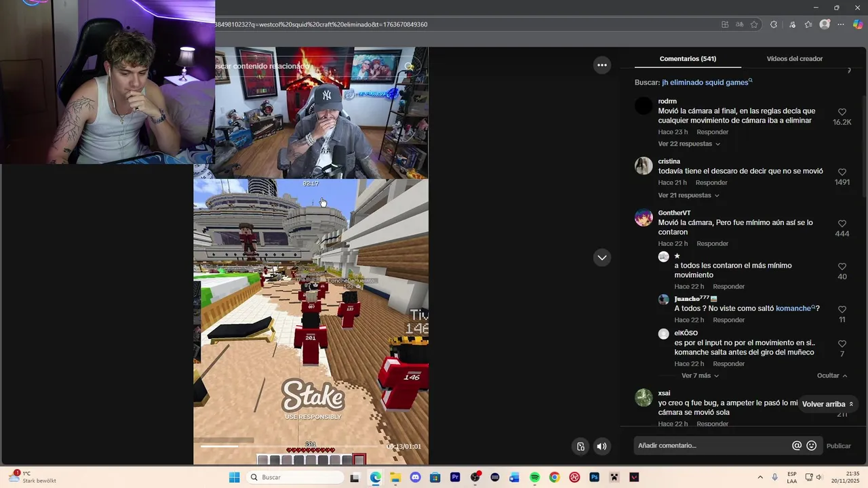
Task: Click Responder under rodrm's comment
Action: click(712, 132)
